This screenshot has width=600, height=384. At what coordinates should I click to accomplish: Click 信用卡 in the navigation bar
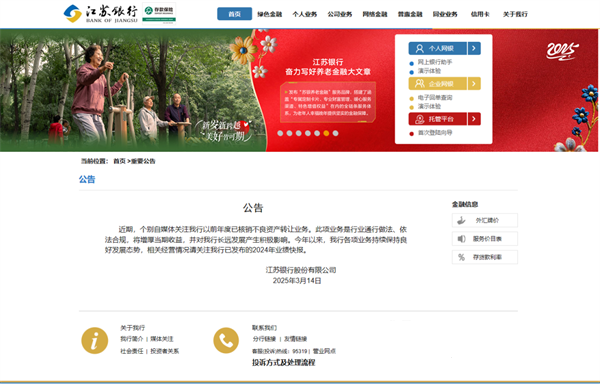pos(480,14)
